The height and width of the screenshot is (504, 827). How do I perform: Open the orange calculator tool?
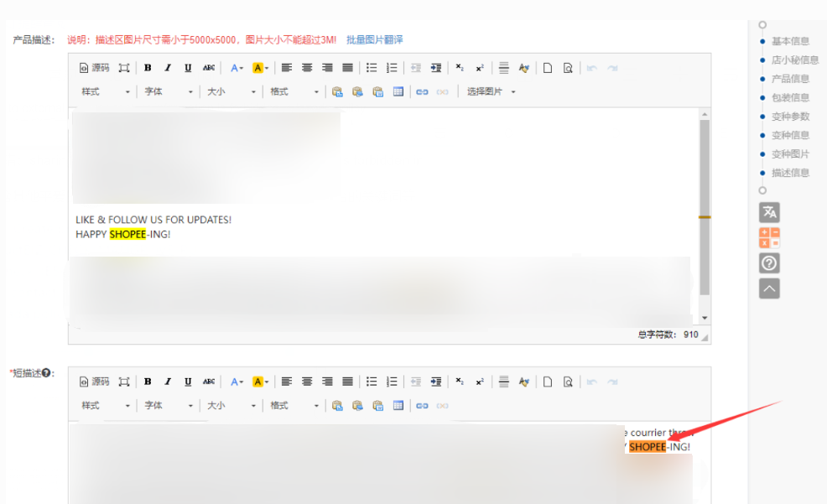coord(769,237)
